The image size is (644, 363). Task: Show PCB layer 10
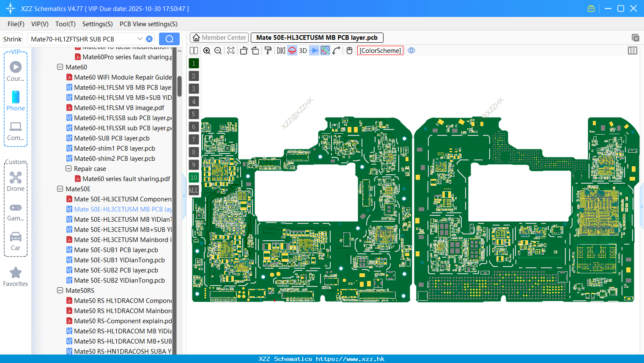[194, 178]
